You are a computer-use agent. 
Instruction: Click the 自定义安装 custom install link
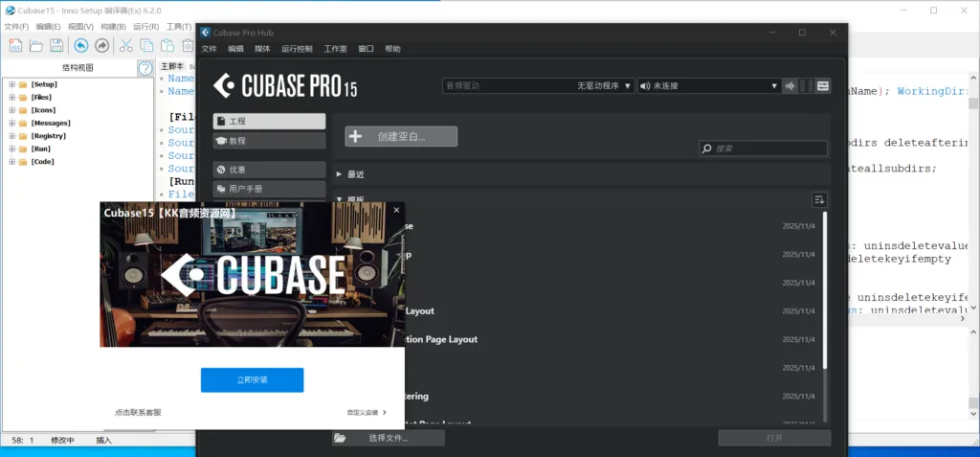coord(367,413)
